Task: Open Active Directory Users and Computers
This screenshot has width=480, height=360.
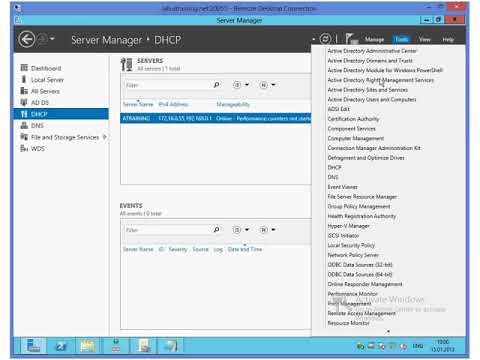Action: 372,99
